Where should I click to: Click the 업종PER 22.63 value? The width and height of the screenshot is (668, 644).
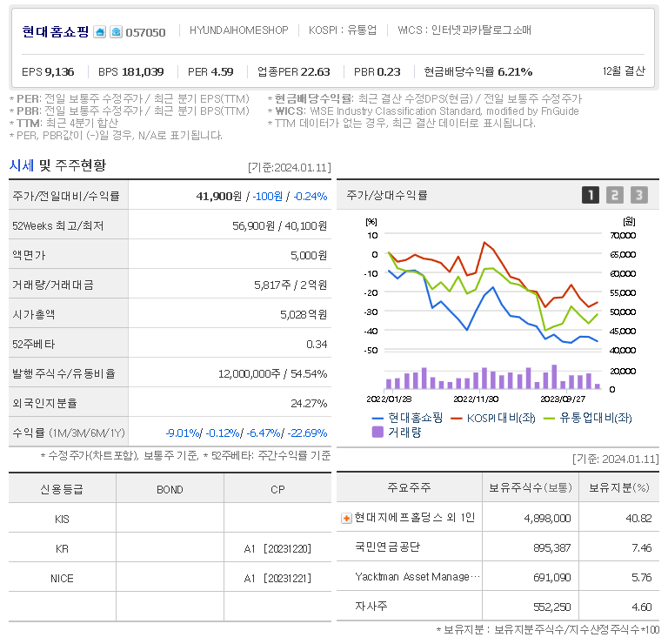(x=315, y=71)
